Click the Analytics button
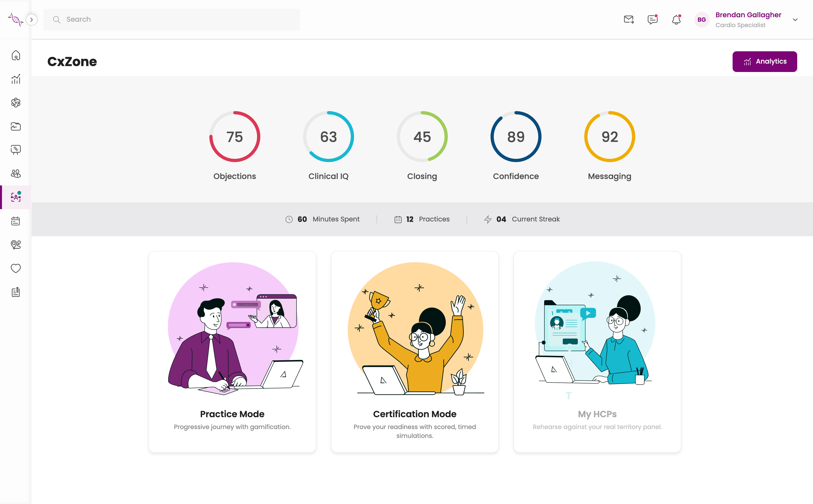Image resolution: width=813 pixels, height=504 pixels. coord(764,62)
